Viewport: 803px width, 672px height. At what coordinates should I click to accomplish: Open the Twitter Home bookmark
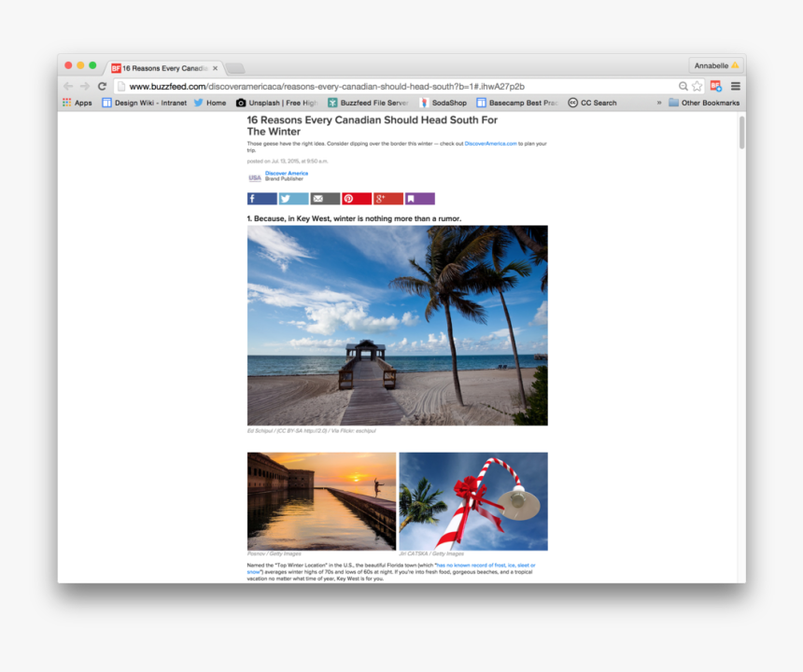(210, 103)
